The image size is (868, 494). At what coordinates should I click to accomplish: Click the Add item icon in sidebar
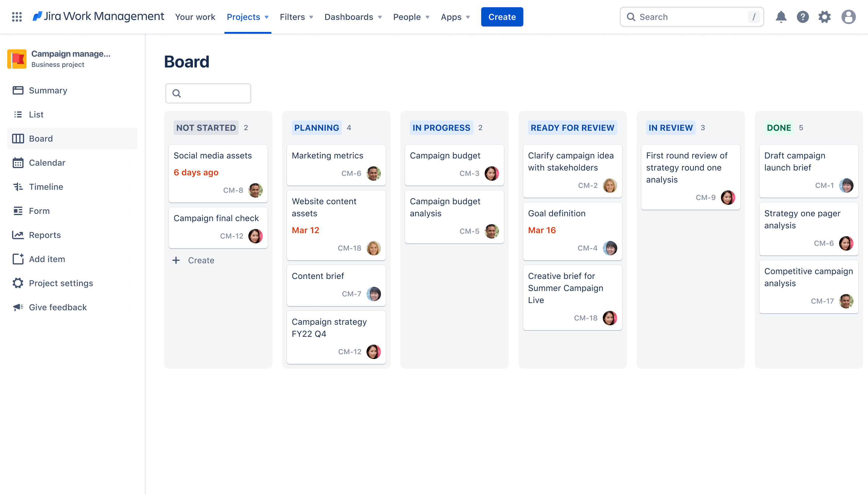pos(17,259)
